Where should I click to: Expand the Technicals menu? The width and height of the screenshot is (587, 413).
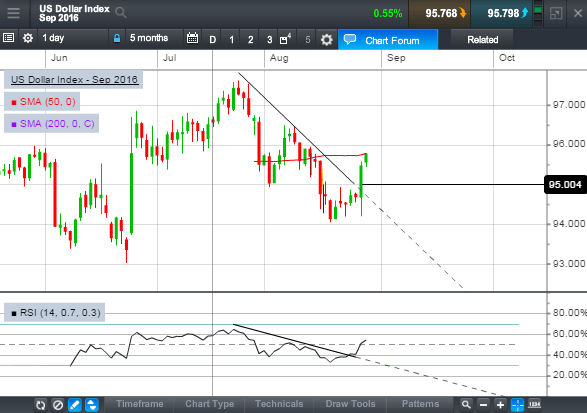click(x=279, y=404)
